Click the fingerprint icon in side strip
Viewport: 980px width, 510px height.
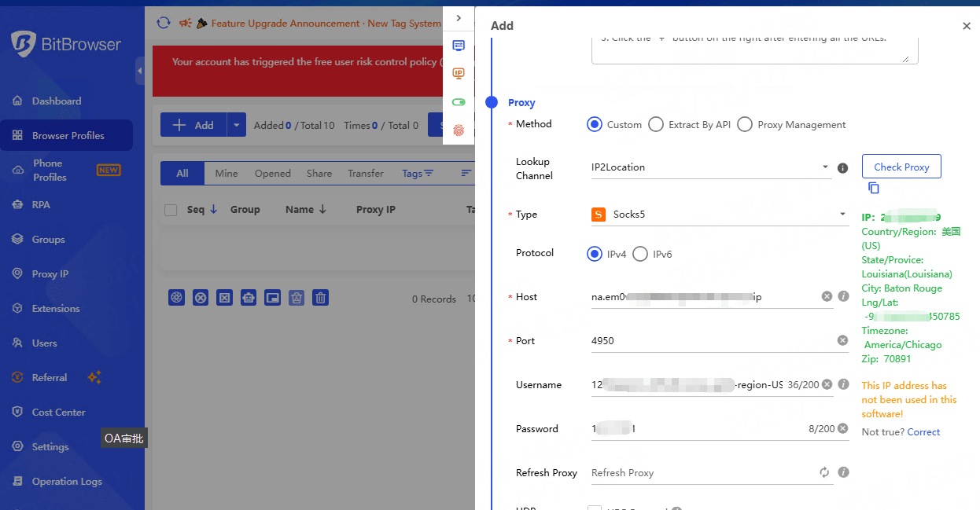pyautogui.click(x=459, y=130)
